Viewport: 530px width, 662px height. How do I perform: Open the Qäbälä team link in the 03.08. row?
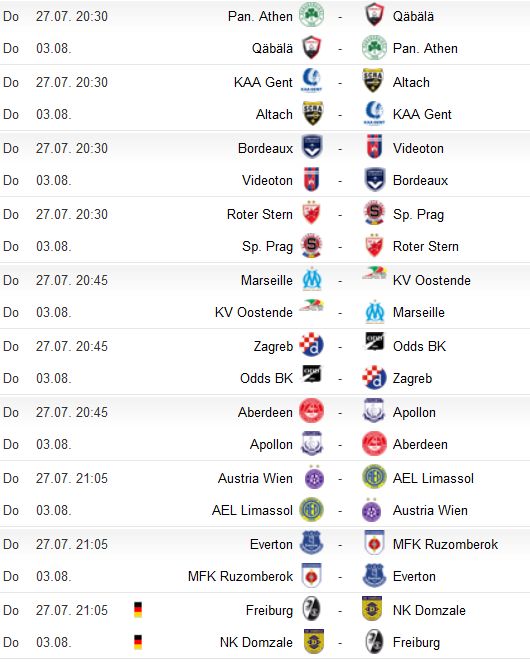pyautogui.click(x=272, y=49)
